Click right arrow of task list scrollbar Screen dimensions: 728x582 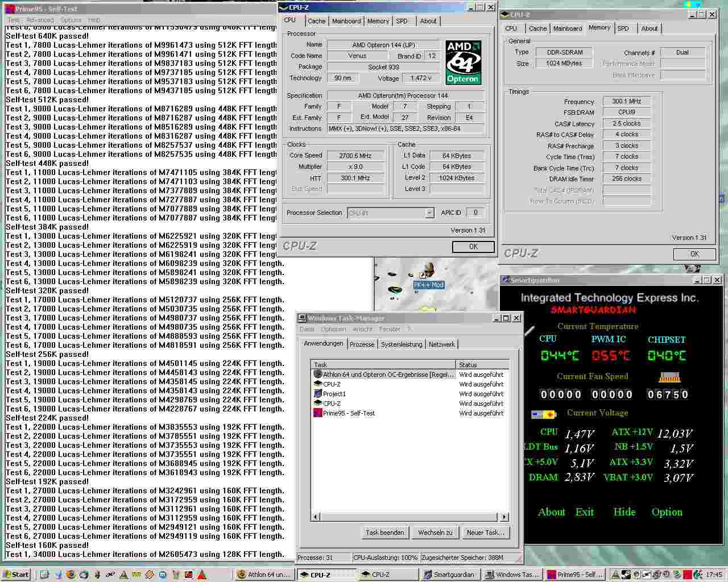(504, 517)
